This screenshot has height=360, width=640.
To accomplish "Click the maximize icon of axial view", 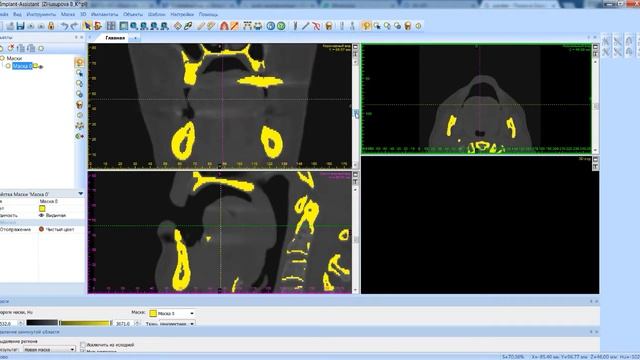I will pos(596,47).
